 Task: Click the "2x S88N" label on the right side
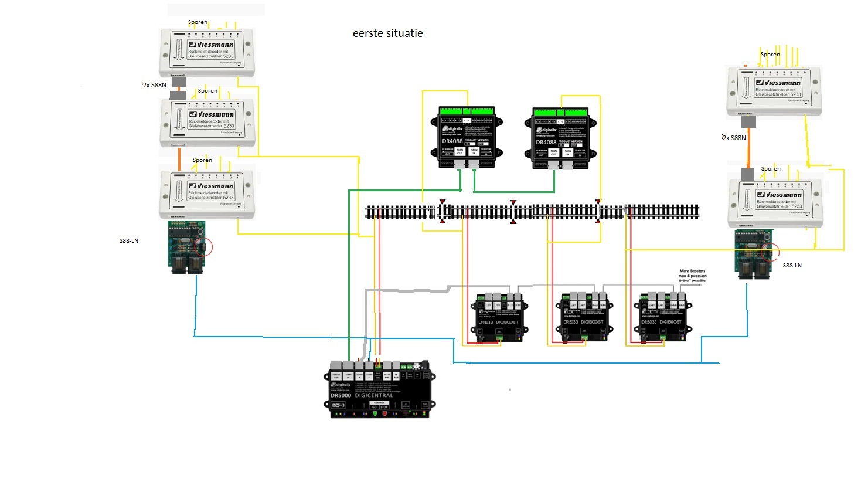734,138
